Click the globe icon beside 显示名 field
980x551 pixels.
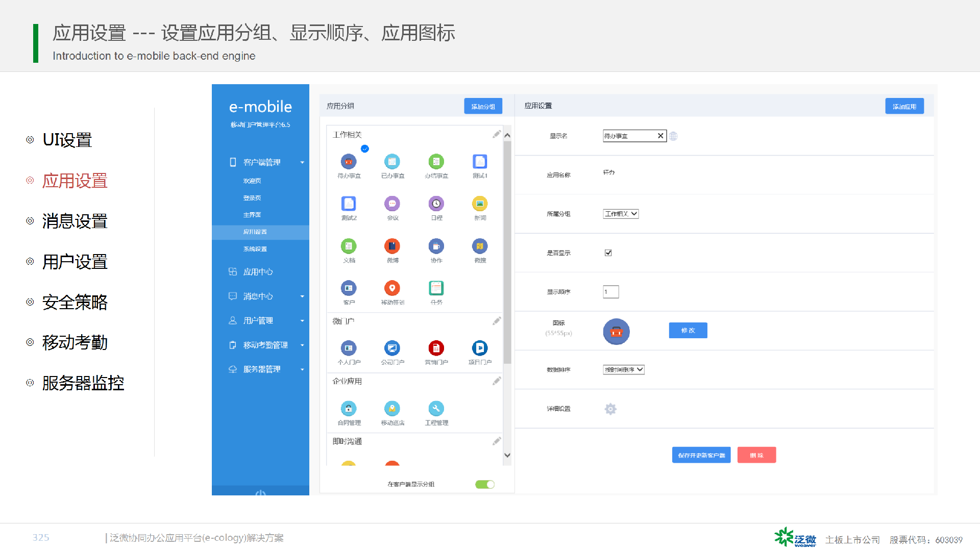[673, 136]
